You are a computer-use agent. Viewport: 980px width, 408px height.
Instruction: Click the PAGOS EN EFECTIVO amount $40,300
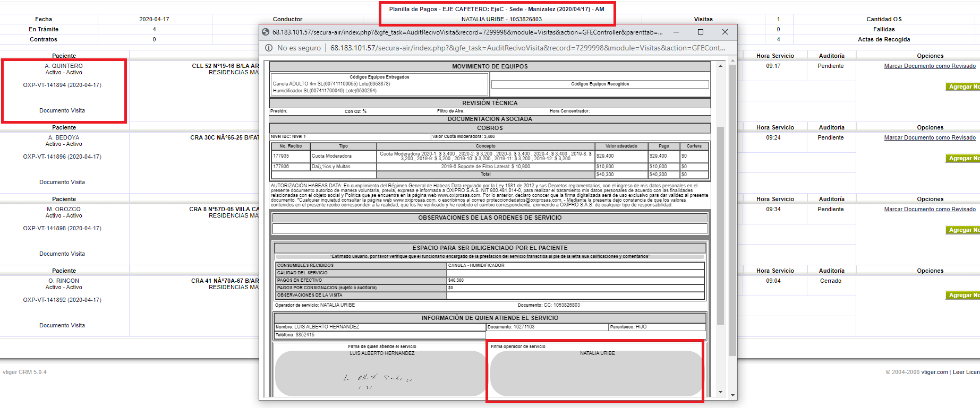456,280
